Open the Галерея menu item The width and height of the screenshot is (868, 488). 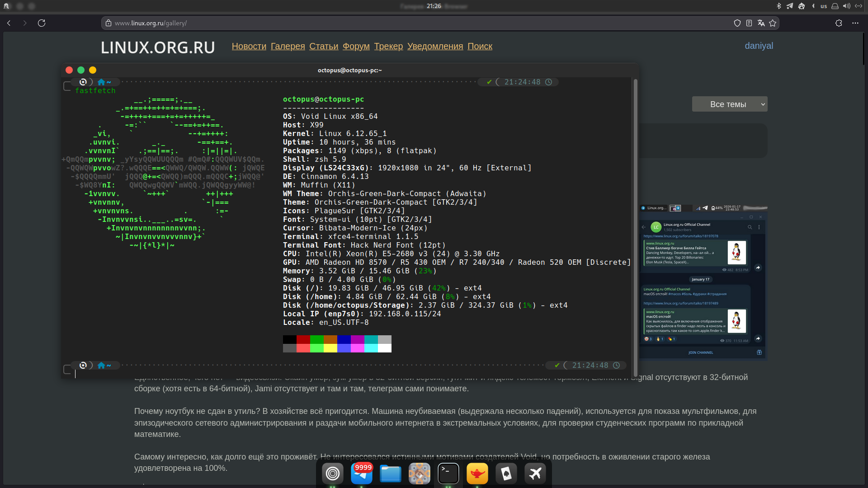pos(288,46)
